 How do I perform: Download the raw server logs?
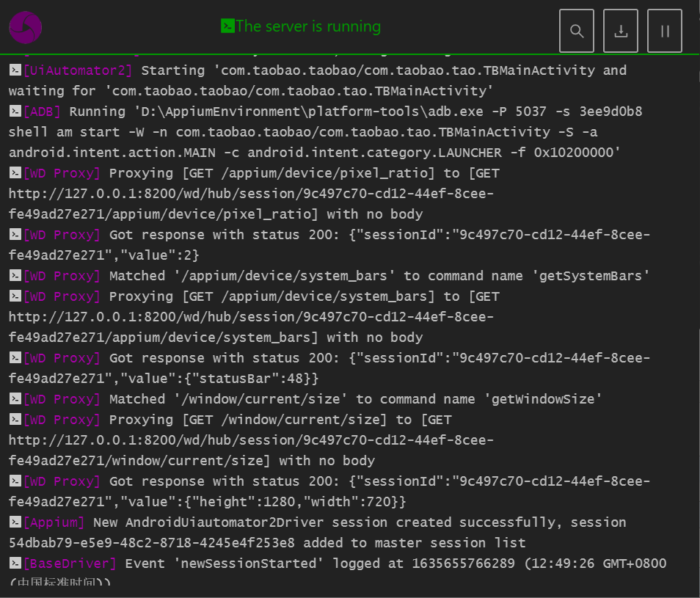coord(621,31)
